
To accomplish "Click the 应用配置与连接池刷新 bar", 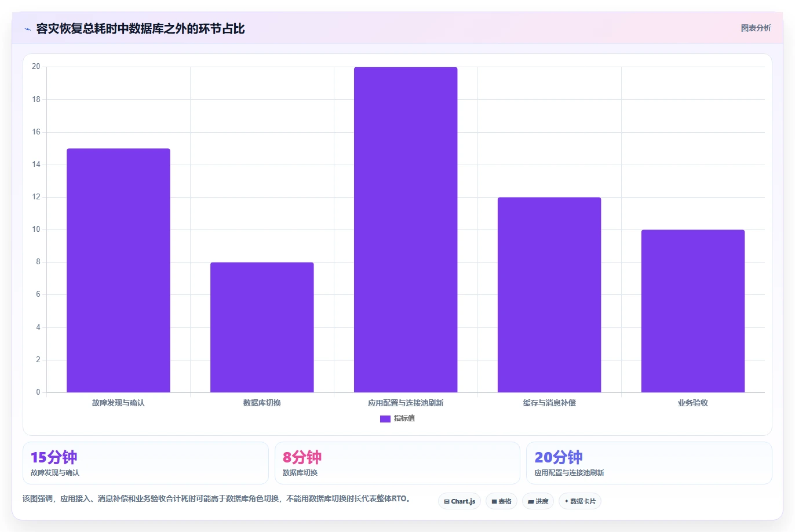I will (406, 230).
